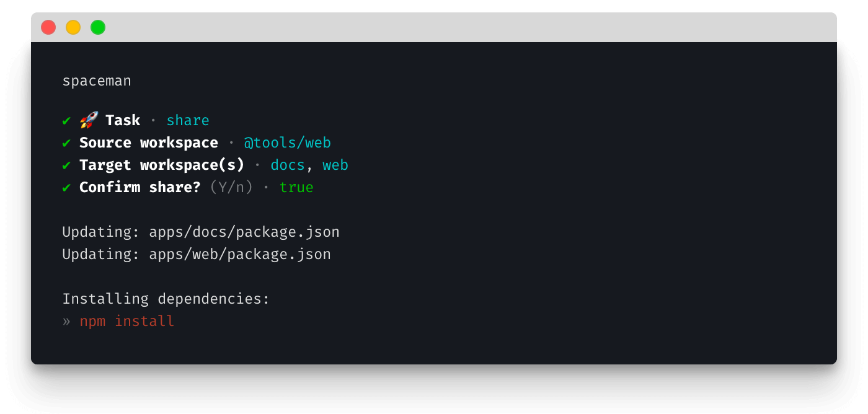Click the 'spaceman' command line
Image resolution: width=868 pixels, height=414 pixels.
97,81
